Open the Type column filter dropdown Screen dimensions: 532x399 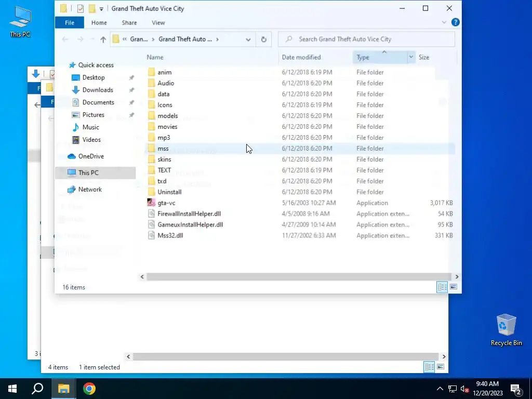[x=411, y=57]
